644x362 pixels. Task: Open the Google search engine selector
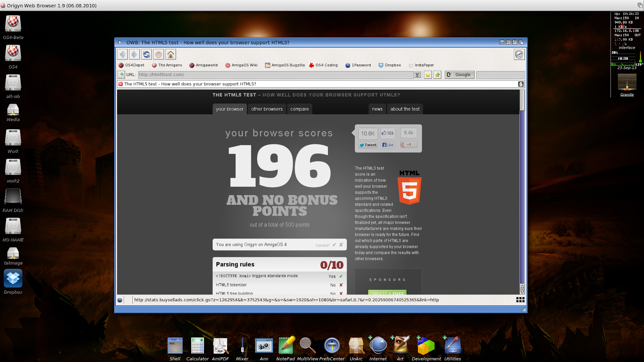pyautogui.click(x=460, y=74)
